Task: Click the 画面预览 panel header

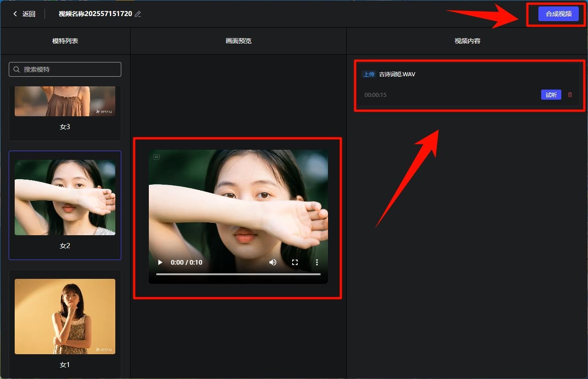Action: [238, 40]
